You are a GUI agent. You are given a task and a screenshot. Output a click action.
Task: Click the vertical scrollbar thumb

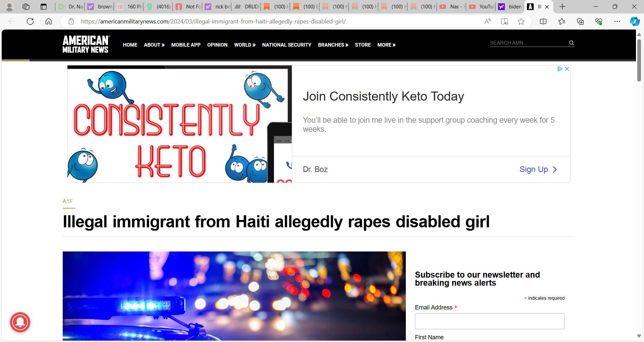click(639, 60)
